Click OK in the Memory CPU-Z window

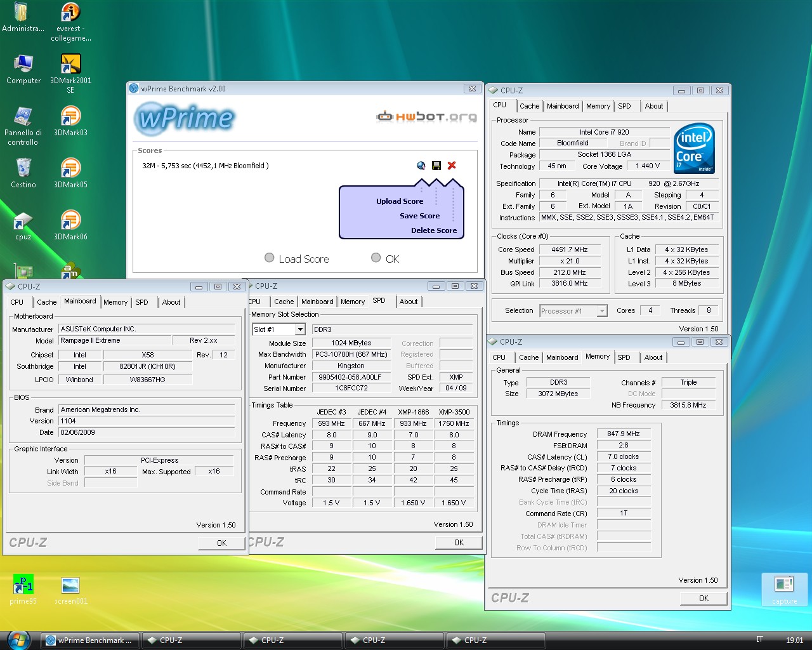(x=704, y=598)
